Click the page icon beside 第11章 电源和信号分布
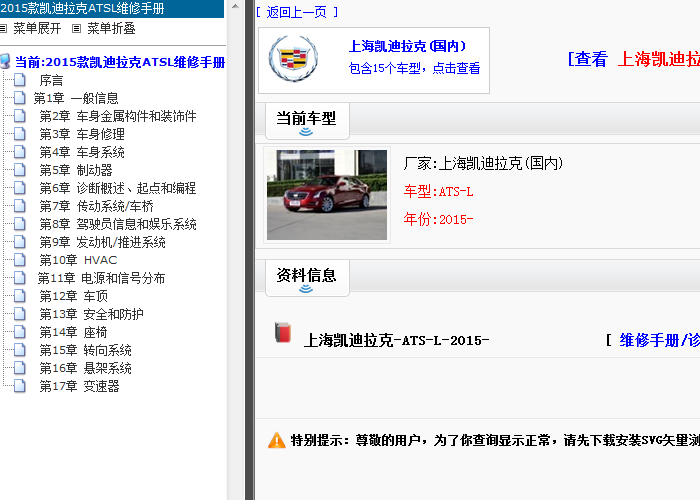 (20, 278)
